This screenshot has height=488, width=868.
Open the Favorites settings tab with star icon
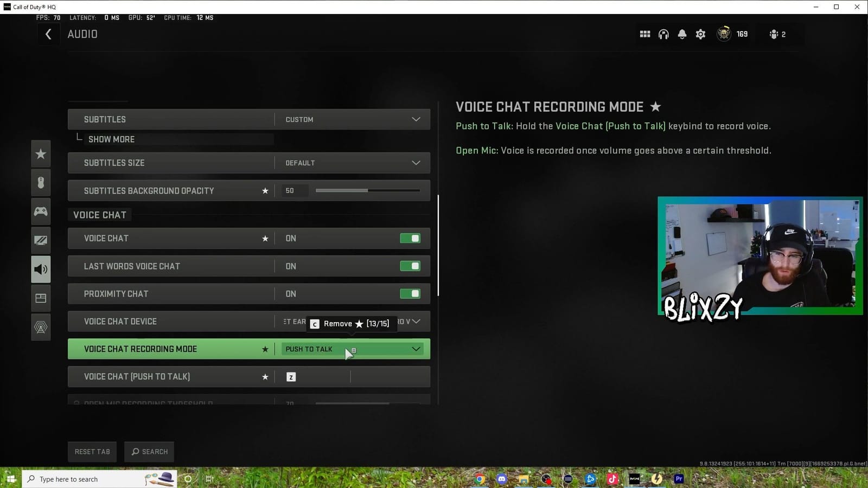(41, 154)
